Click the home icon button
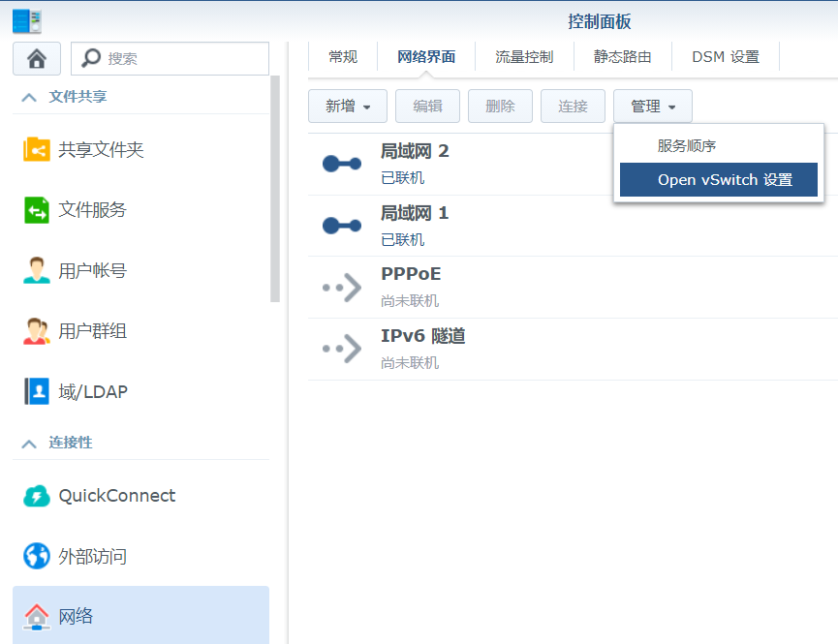 pos(37,58)
